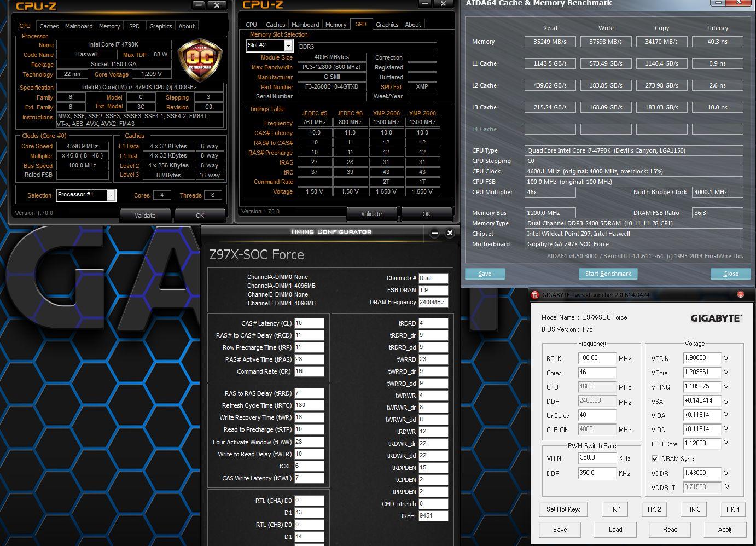Open Memory tab in right CPU-Z window
The image size is (756, 546).
(336, 25)
